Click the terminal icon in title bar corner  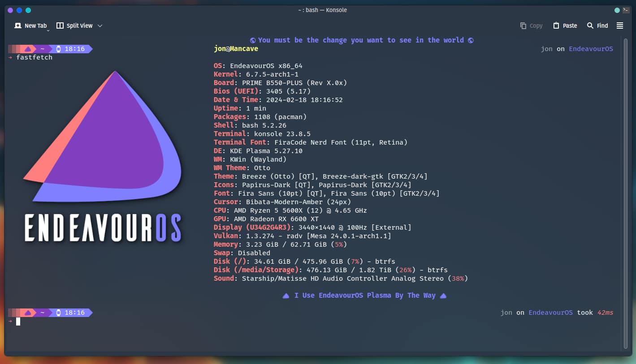[626, 9]
